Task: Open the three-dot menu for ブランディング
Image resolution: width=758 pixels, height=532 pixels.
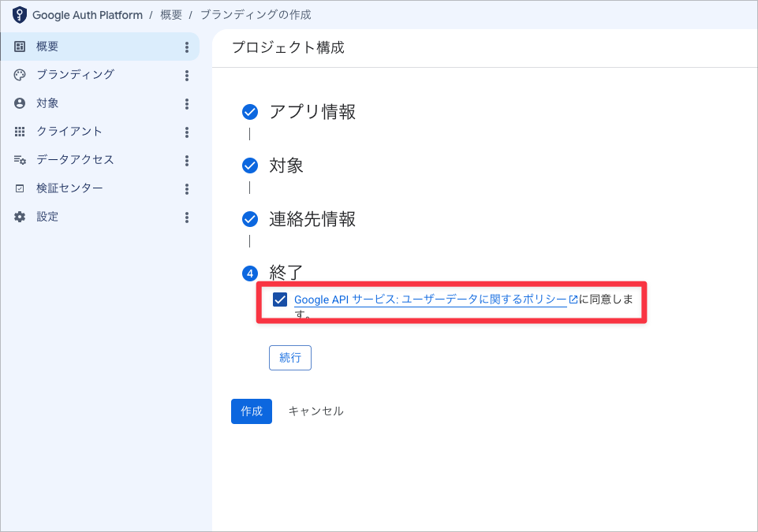Action: 187,76
